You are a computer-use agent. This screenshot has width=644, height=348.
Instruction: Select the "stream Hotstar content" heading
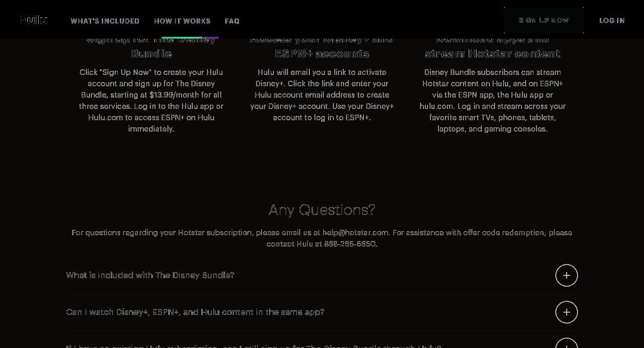click(x=493, y=53)
